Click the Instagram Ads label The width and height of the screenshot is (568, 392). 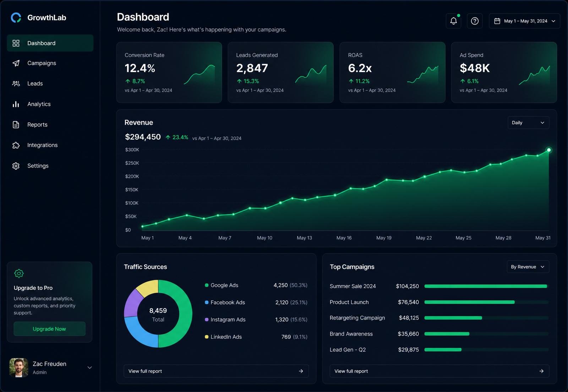coord(228,320)
